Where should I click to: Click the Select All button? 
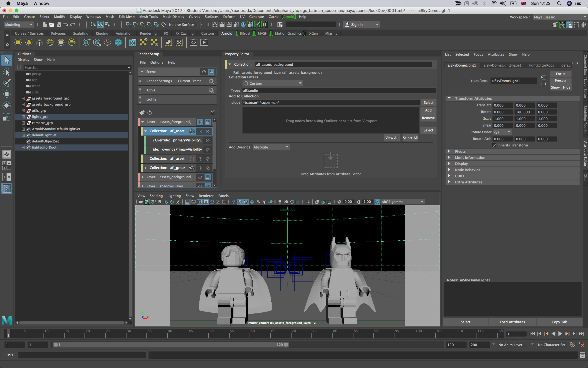(410, 138)
